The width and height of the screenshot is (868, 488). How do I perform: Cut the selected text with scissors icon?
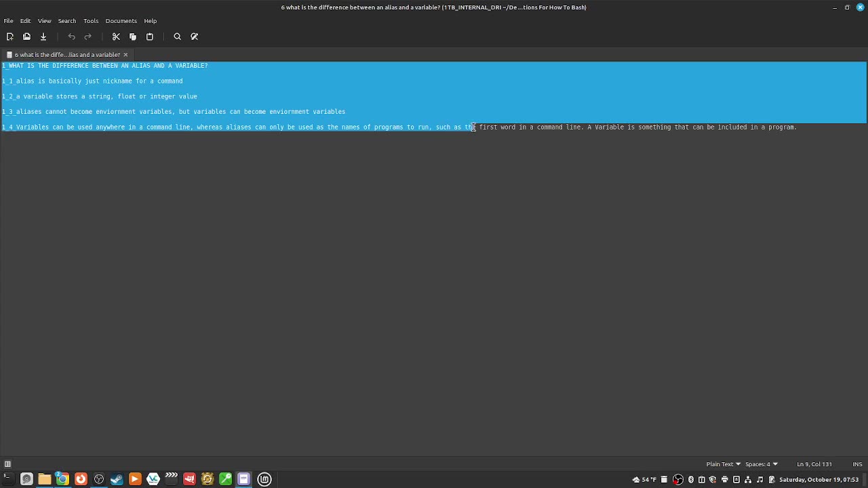116,37
